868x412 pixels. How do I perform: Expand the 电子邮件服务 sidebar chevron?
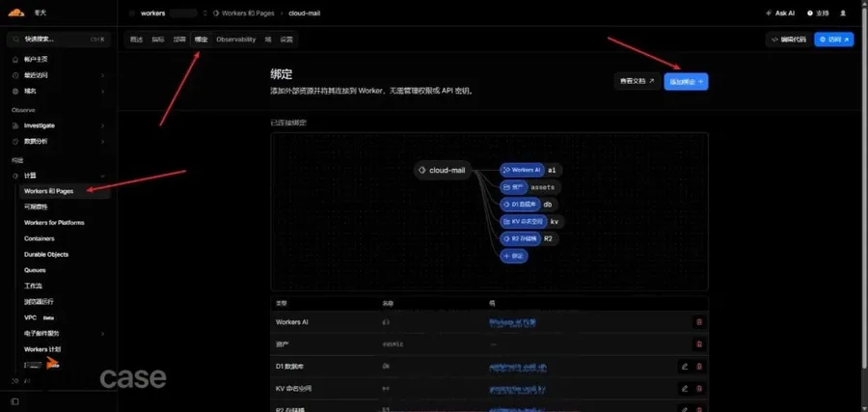coord(102,334)
